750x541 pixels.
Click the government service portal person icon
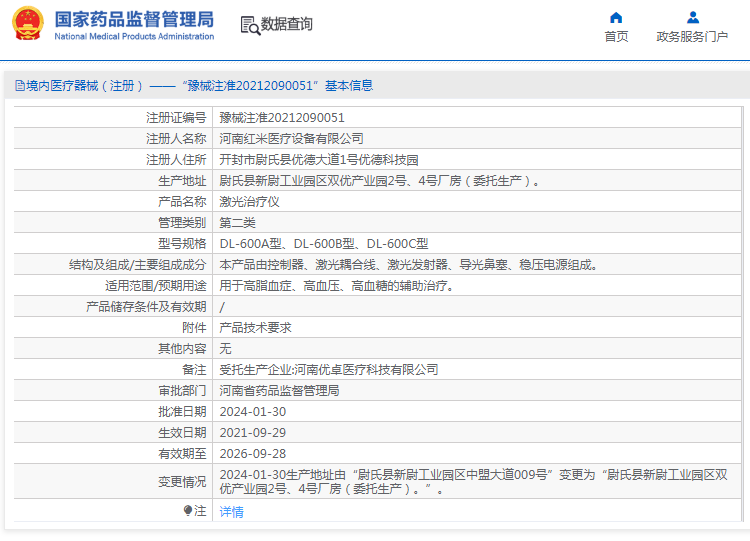pos(693,18)
